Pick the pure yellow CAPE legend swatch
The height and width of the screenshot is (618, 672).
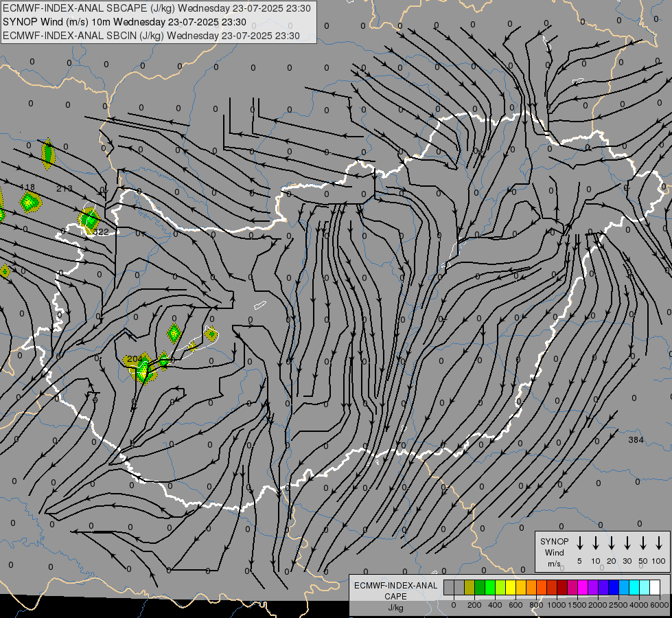point(511,587)
